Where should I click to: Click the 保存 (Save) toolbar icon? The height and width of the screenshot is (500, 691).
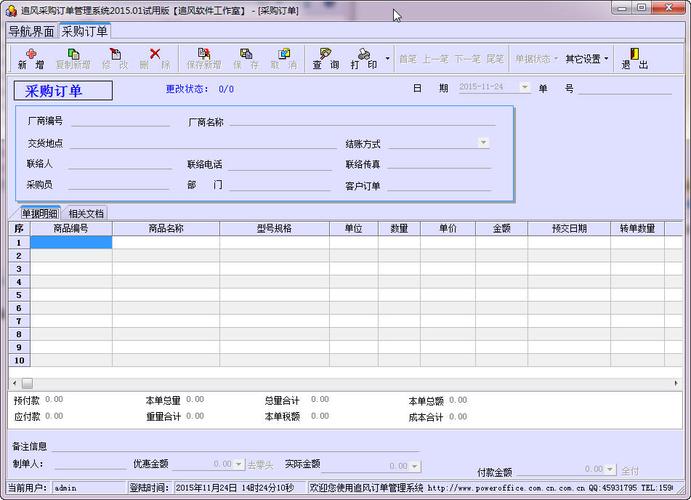(x=246, y=59)
